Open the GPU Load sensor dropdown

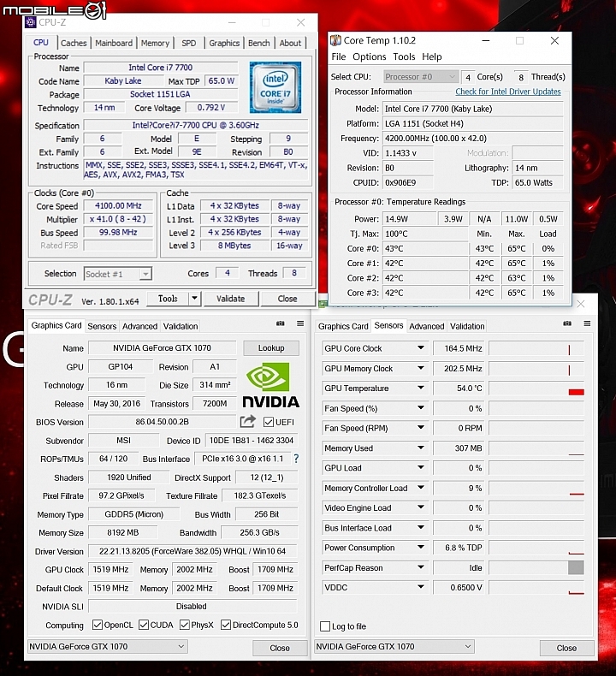pos(421,468)
